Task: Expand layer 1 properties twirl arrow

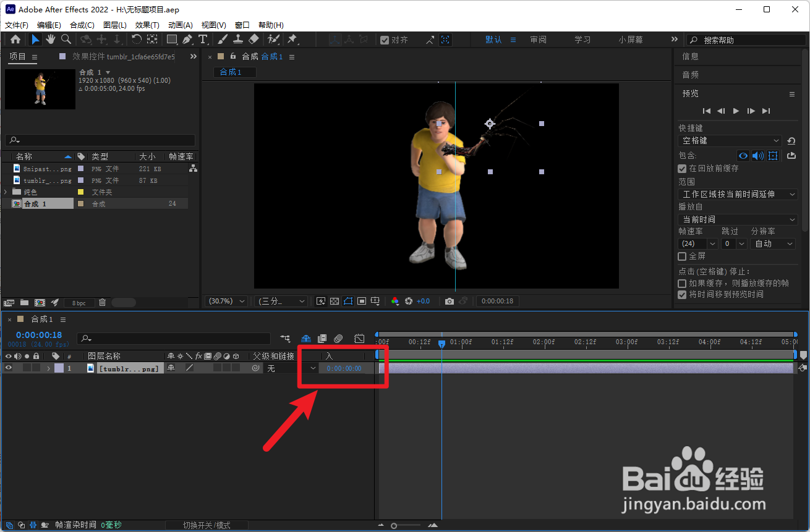Action: point(49,368)
